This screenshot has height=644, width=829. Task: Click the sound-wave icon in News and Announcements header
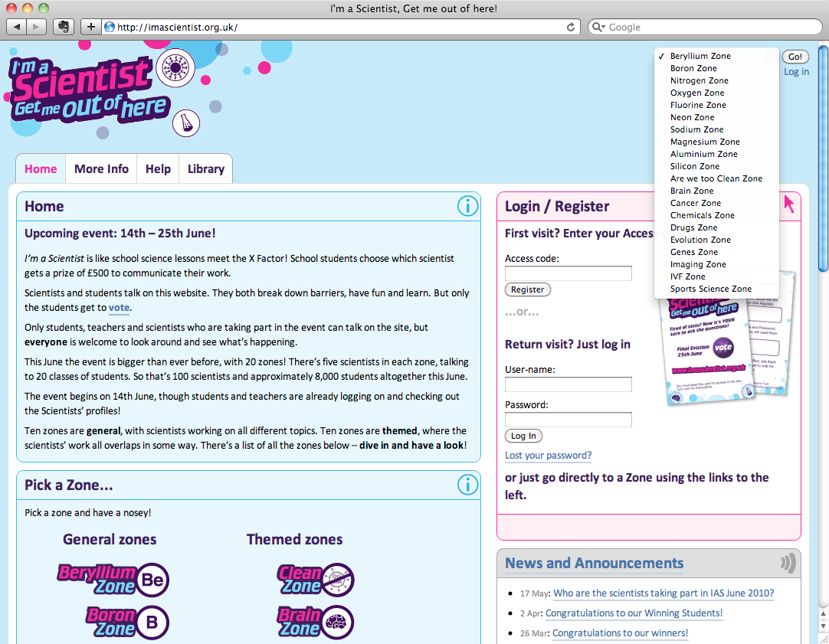pos(788,563)
